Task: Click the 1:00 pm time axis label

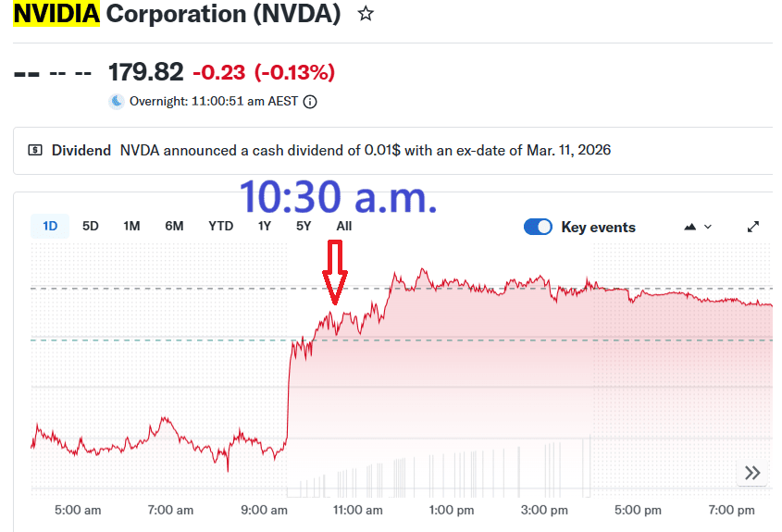Action: (452, 510)
